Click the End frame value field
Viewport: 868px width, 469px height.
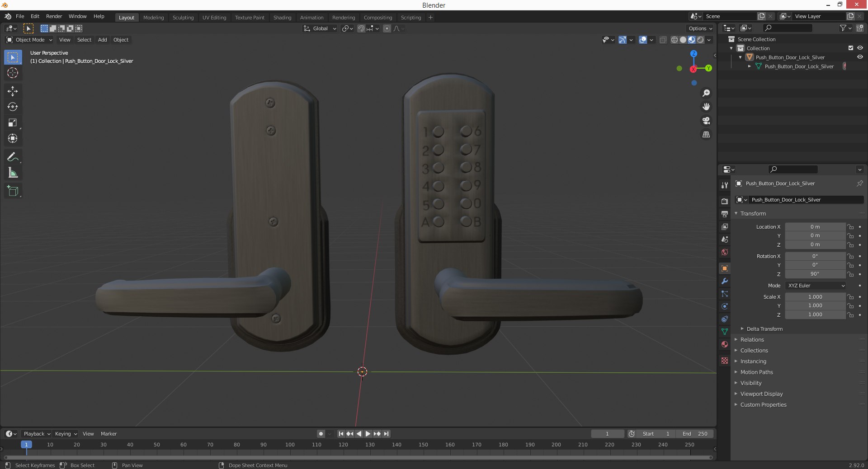coord(695,434)
